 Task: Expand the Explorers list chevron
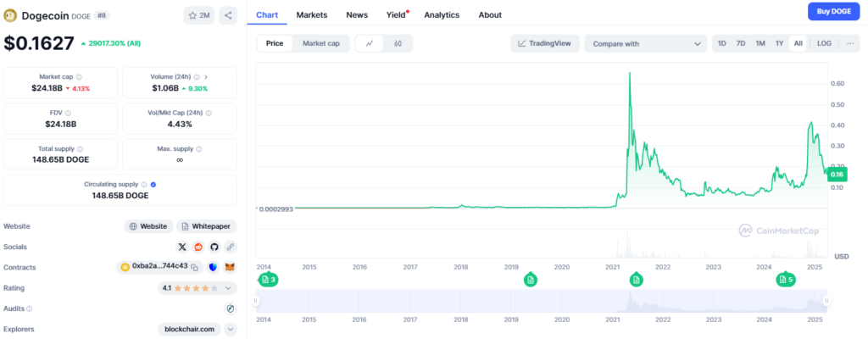coord(230,329)
